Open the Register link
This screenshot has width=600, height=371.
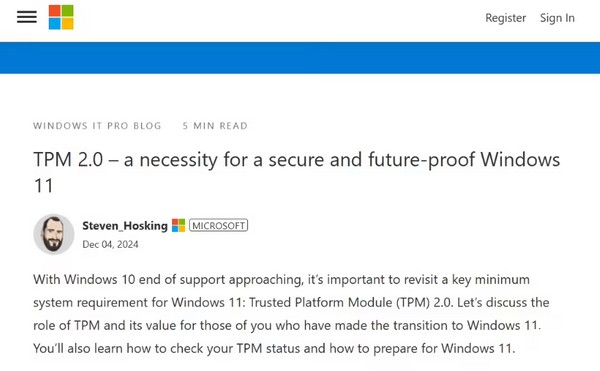coord(505,18)
